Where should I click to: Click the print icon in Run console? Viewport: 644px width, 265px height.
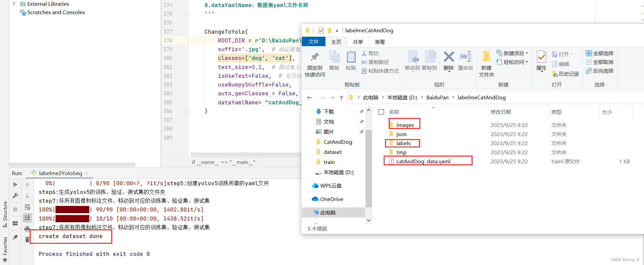(x=27, y=229)
